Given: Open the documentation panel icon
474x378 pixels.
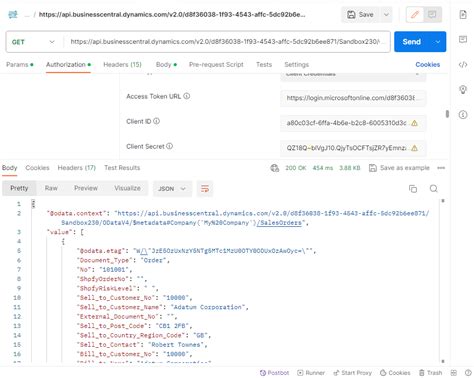Looking at the screenshot, I should click(463, 15).
